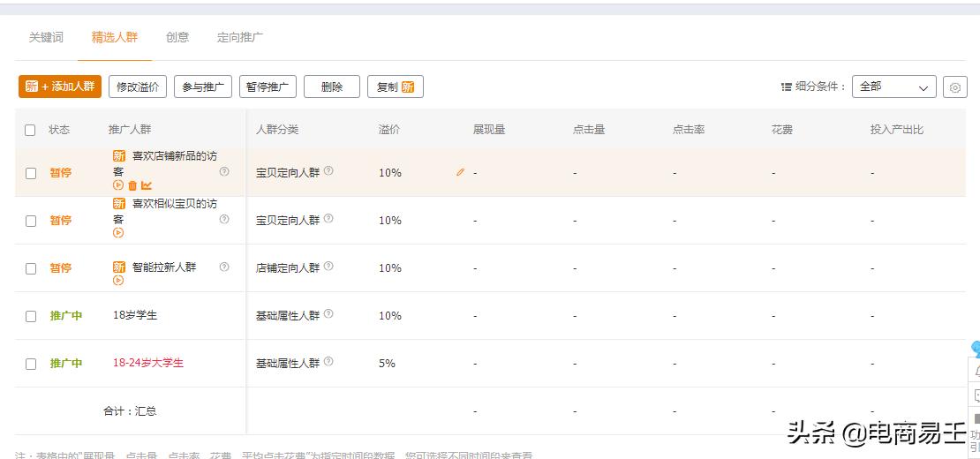This screenshot has height=459, width=980.
Task: Start promoting 喜欢店铺新品的访客 with play icon
Action: click(x=118, y=185)
